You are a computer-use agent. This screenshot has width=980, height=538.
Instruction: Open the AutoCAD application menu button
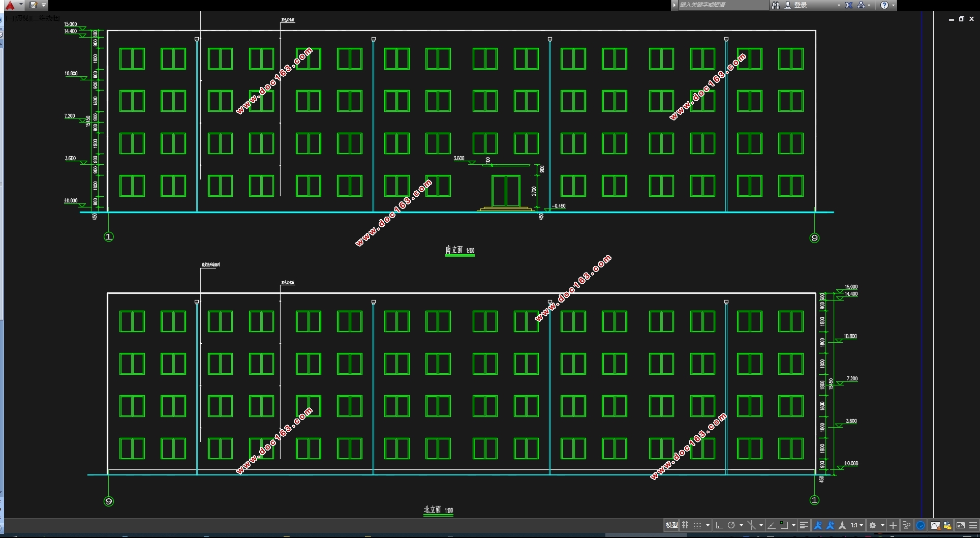pos(10,5)
